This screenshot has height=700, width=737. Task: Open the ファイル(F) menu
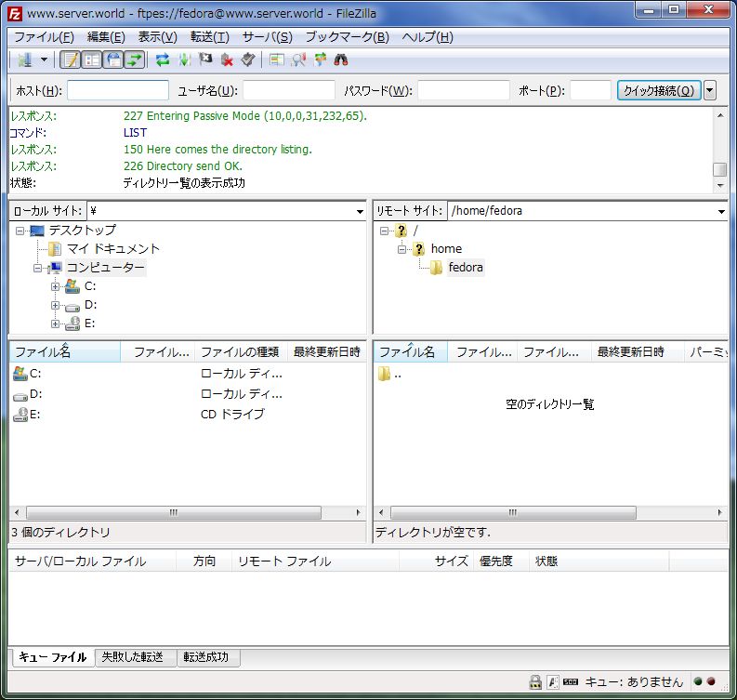(x=45, y=36)
